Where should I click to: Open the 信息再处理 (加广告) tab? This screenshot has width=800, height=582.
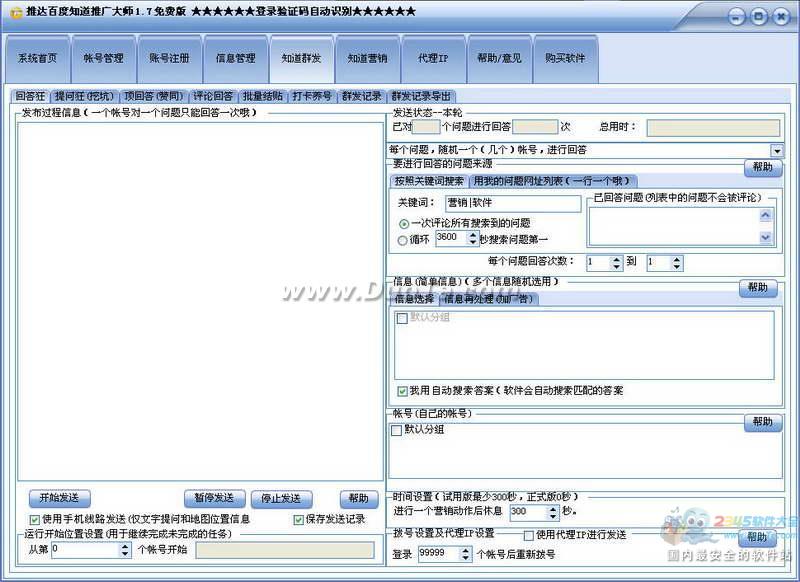point(488,299)
